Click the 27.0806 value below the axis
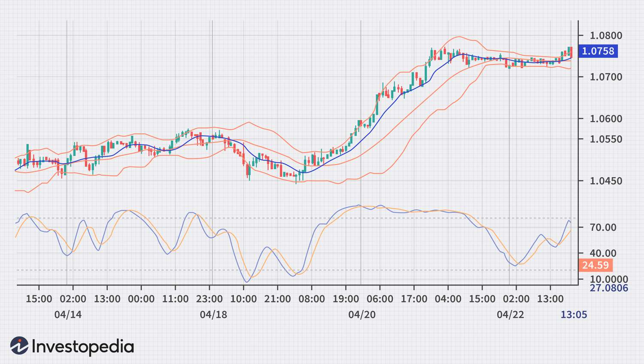This screenshot has width=644, height=364. pos(609,288)
